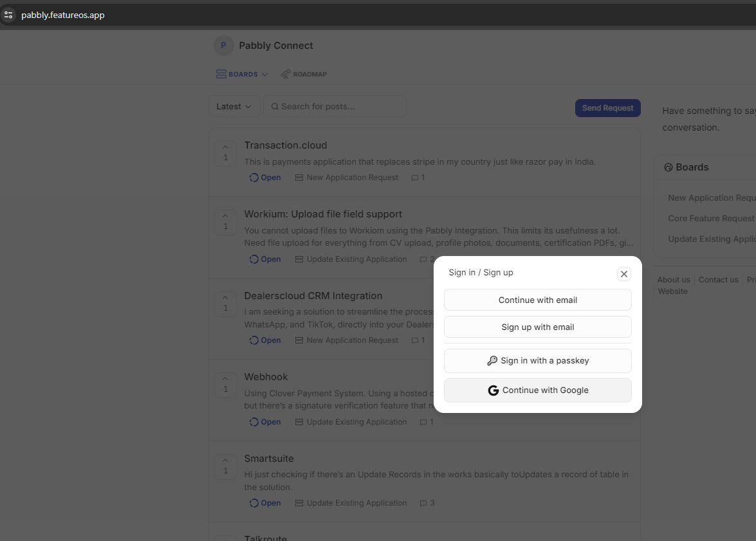Click comment count icon on Smartsuite post
This screenshot has height=541, width=756.
coord(423,504)
